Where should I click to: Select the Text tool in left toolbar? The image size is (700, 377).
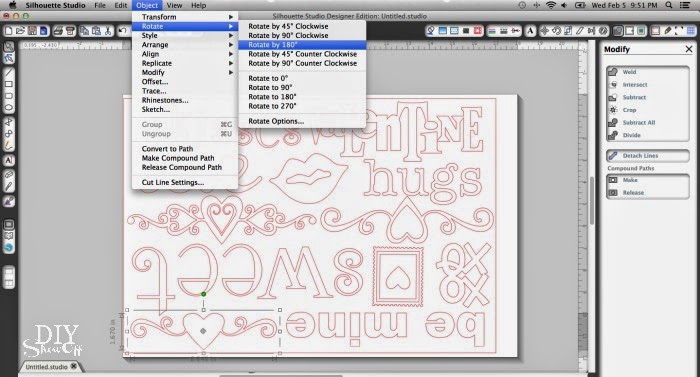[8, 160]
